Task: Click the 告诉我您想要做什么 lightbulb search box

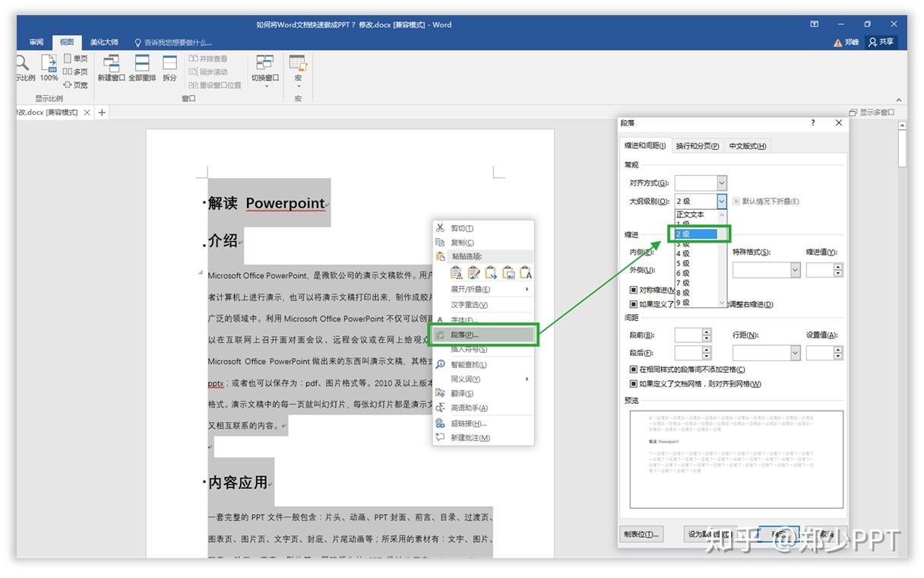Action: point(173,43)
